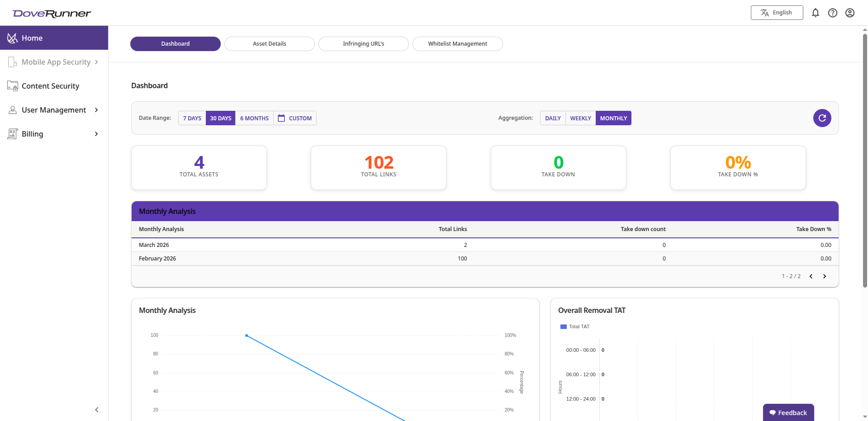Open the user account profile icon

850,13
